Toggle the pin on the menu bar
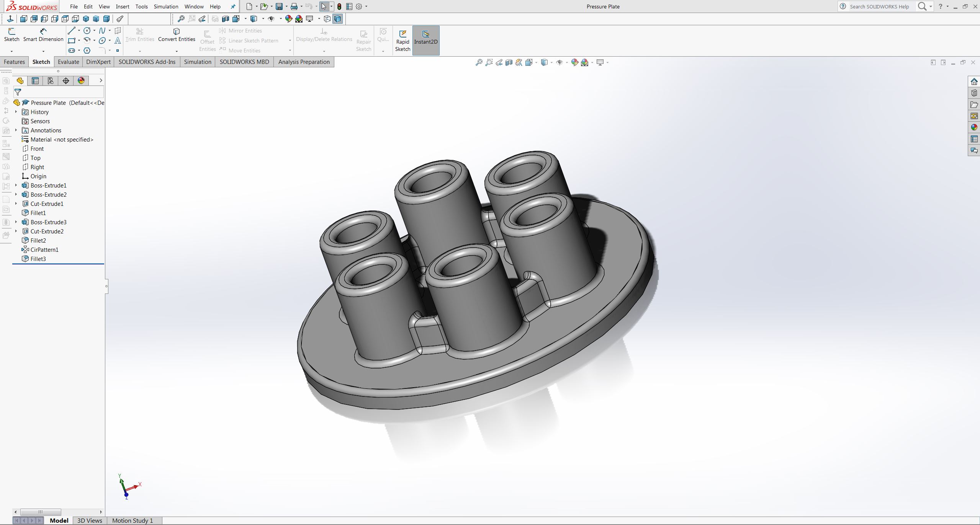 click(233, 7)
